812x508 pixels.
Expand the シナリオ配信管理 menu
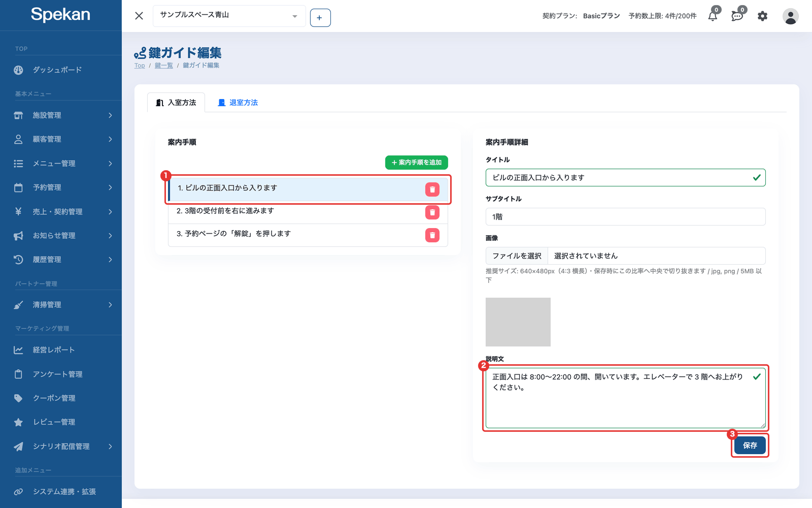point(61,447)
